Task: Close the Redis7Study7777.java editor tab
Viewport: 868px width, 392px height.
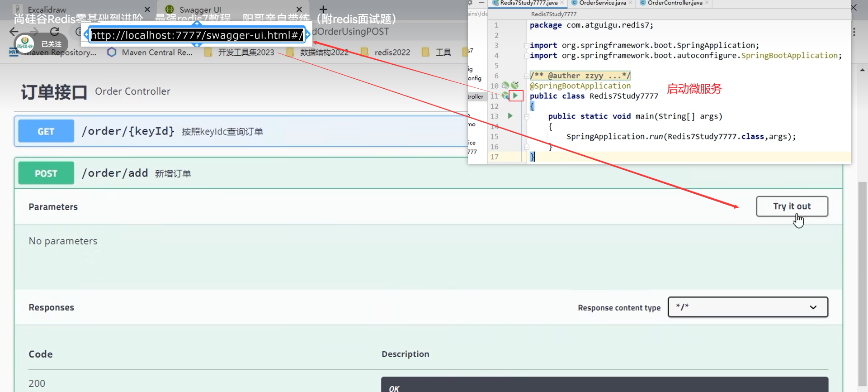Action: (562, 3)
